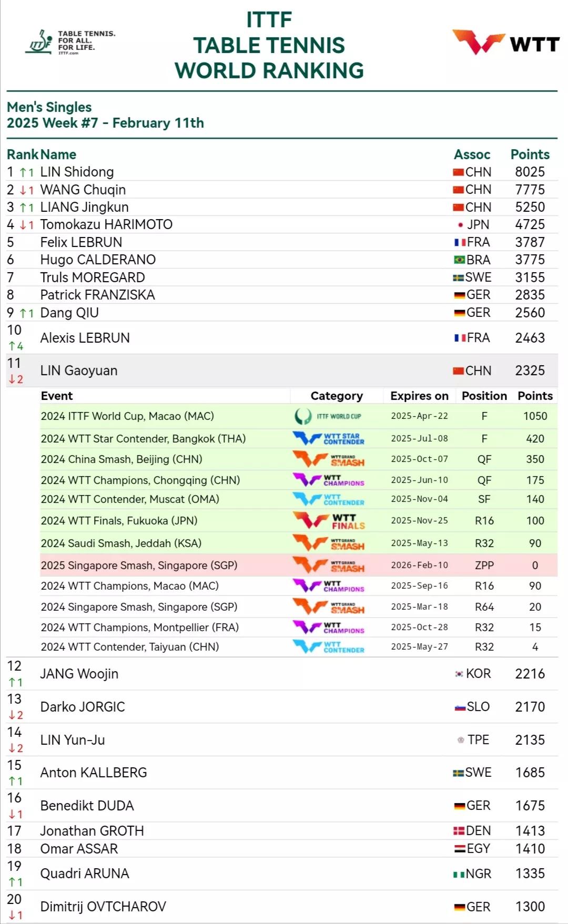This screenshot has width=568, height=924.
Task: Click the Brazil flag beside Hugo CALDERANO
Action: click(x=459, y=260)
